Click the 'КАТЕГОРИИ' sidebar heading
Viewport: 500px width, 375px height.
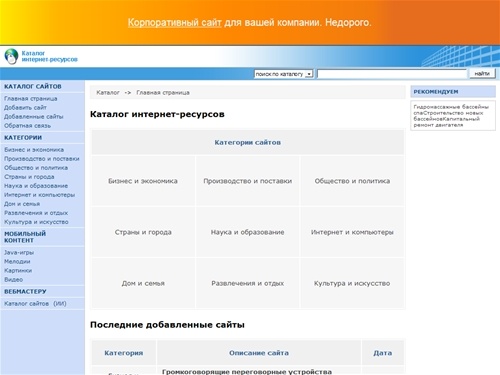point(23,138)
